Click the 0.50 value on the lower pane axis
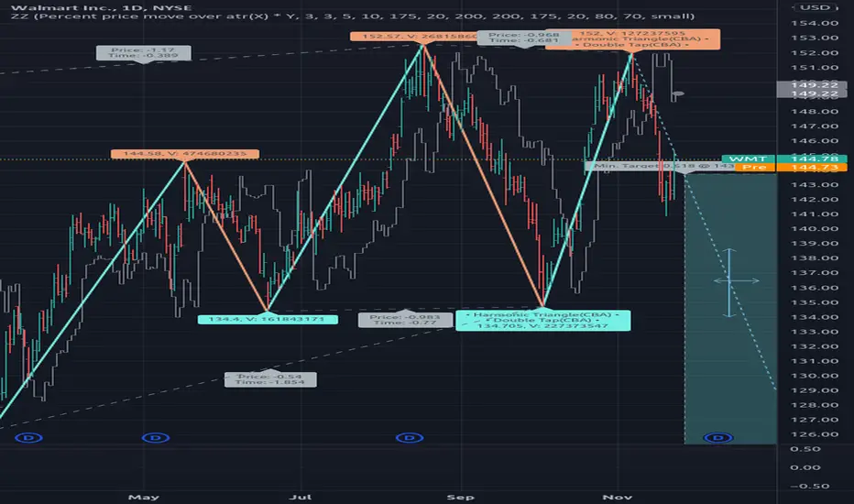854x504 pixels. click(x=807, y=449)
